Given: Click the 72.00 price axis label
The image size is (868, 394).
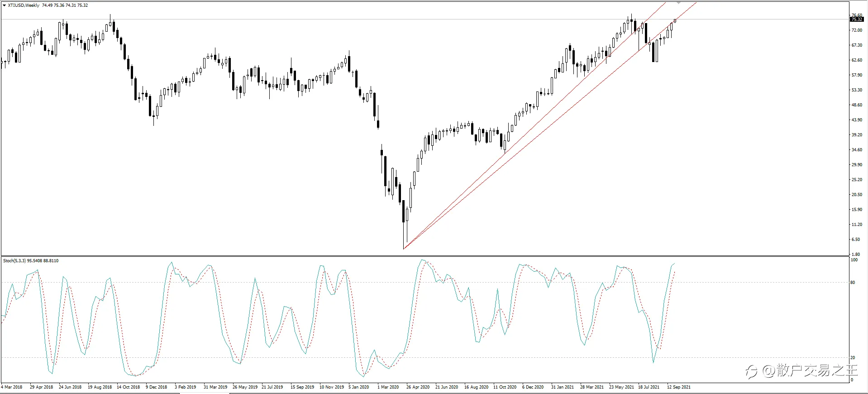Looking at the screenshot, I should [x=857, y=30].
